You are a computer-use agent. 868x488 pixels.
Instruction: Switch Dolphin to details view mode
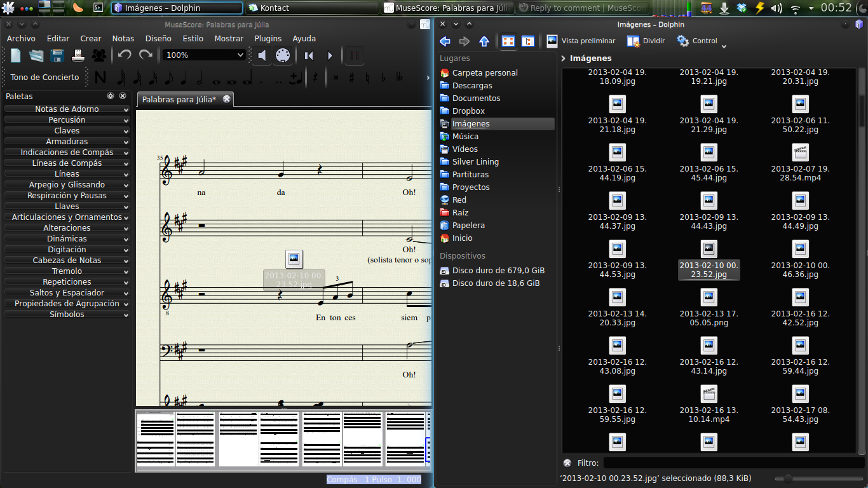(527, 41)
